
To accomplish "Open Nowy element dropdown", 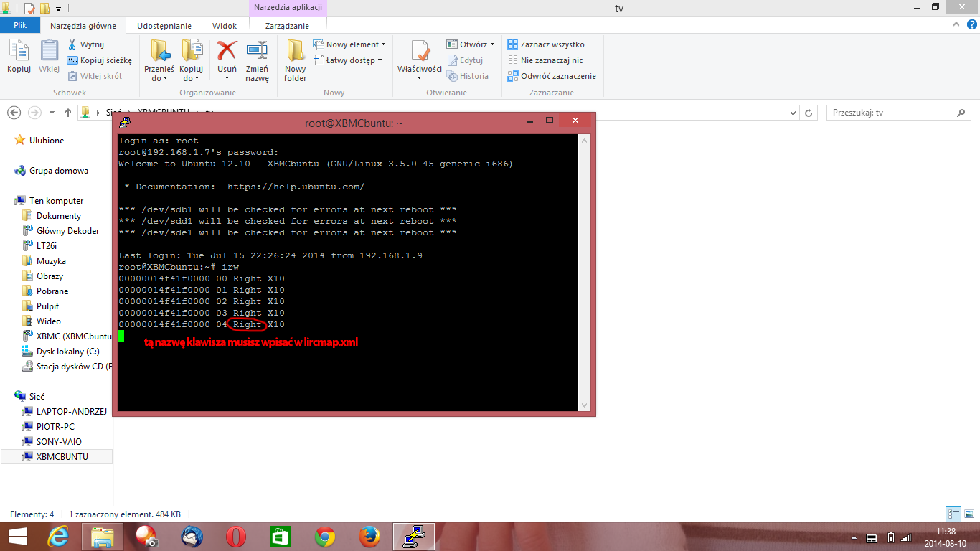I will (x=349, y=44).
